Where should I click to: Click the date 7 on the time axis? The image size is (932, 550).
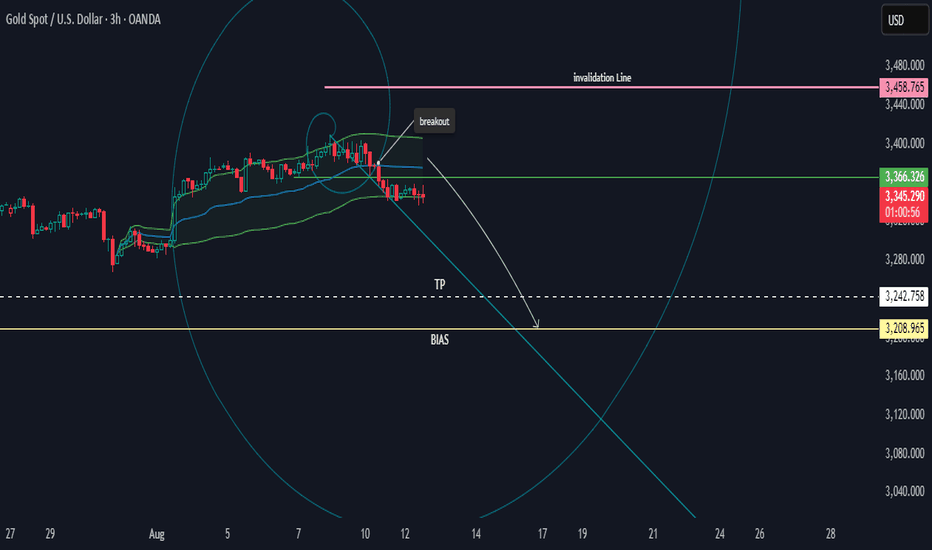(298, 534)
